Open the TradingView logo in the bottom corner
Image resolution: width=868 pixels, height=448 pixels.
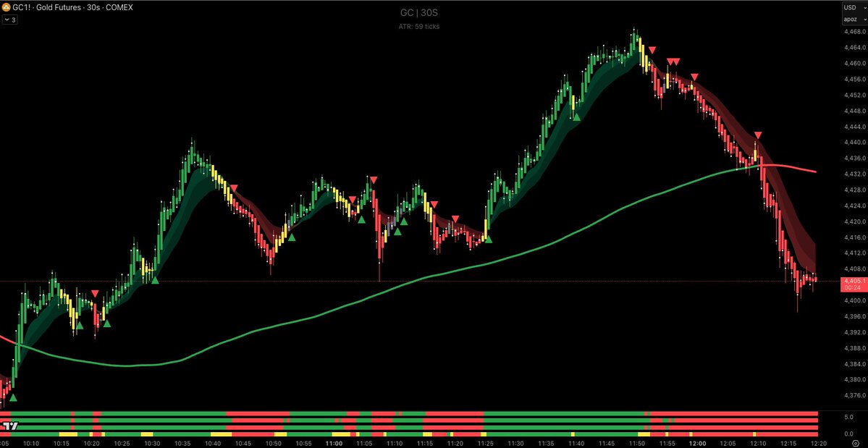pyautogui.click(x=10, y=426)
